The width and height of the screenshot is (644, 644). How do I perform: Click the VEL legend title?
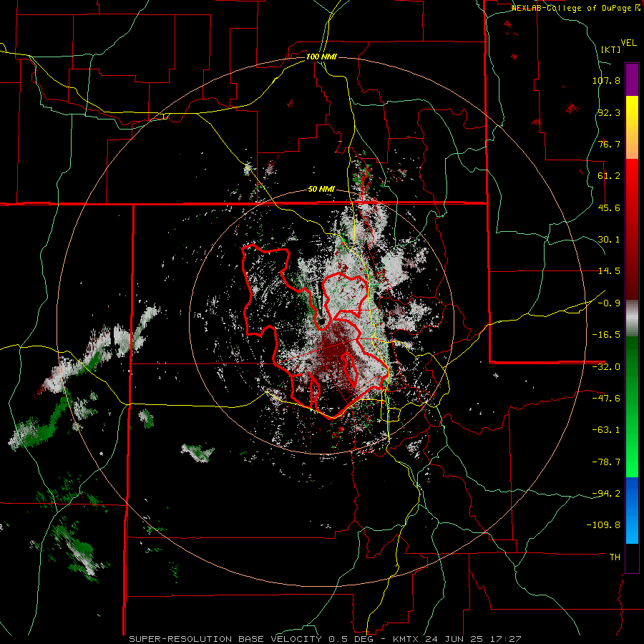(x=628, y=43)
